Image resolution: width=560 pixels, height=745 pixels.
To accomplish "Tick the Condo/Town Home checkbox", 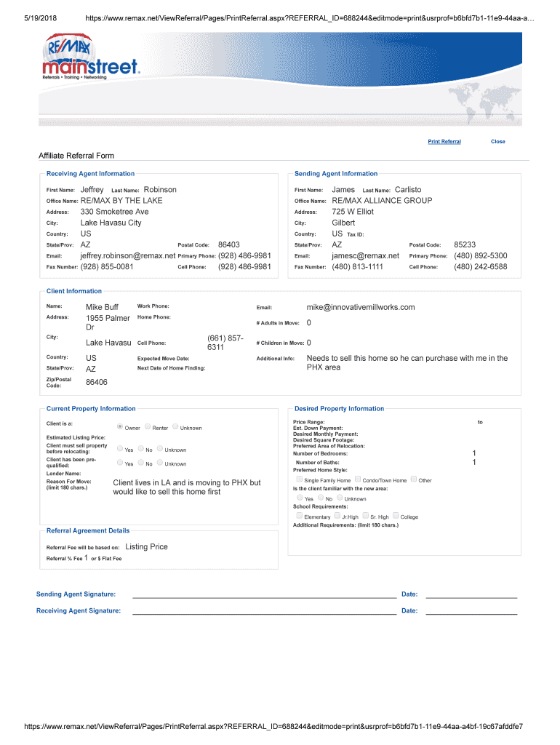I will click(x=358, y=479).
